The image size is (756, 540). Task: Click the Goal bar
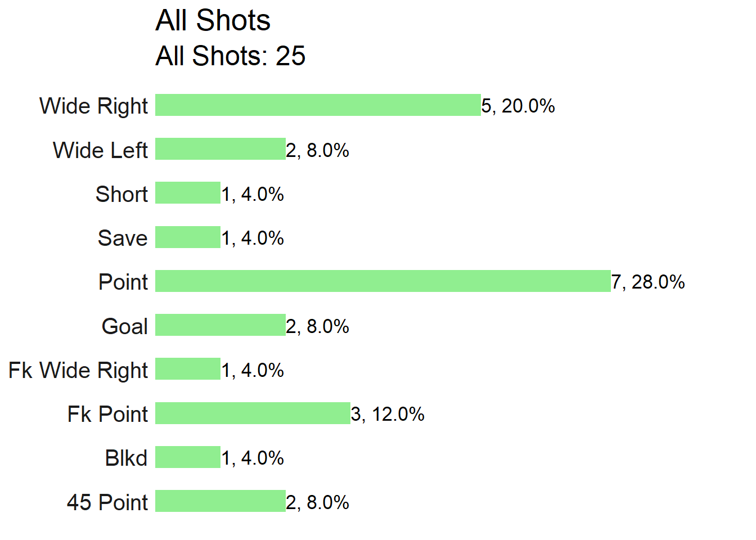pyautogui.click(x=220, y=325)
